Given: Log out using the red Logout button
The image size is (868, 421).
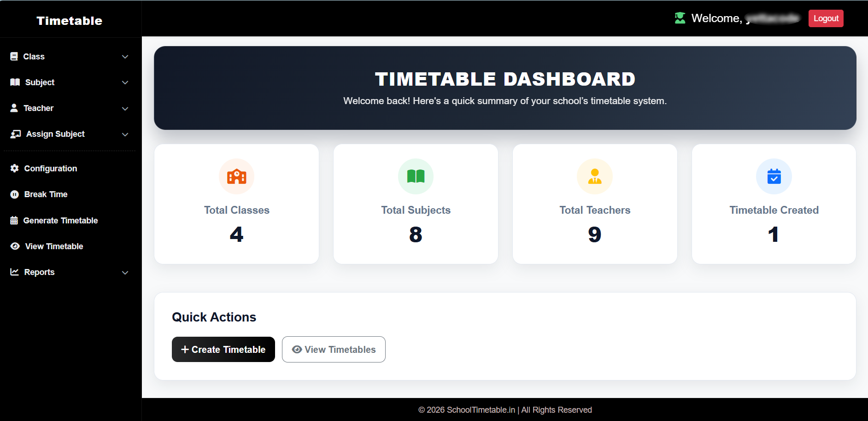Looking at the screenshot, I should (826, 18).
